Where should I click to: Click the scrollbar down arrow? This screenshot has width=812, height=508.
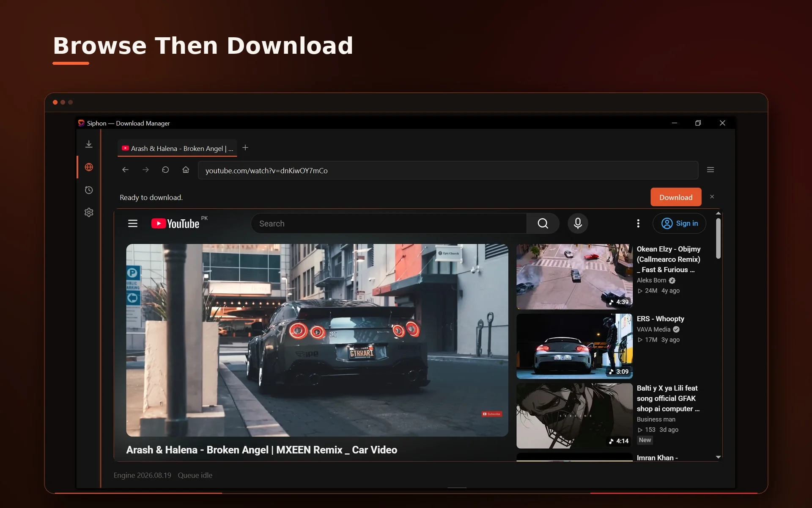[x=718, y=457]
